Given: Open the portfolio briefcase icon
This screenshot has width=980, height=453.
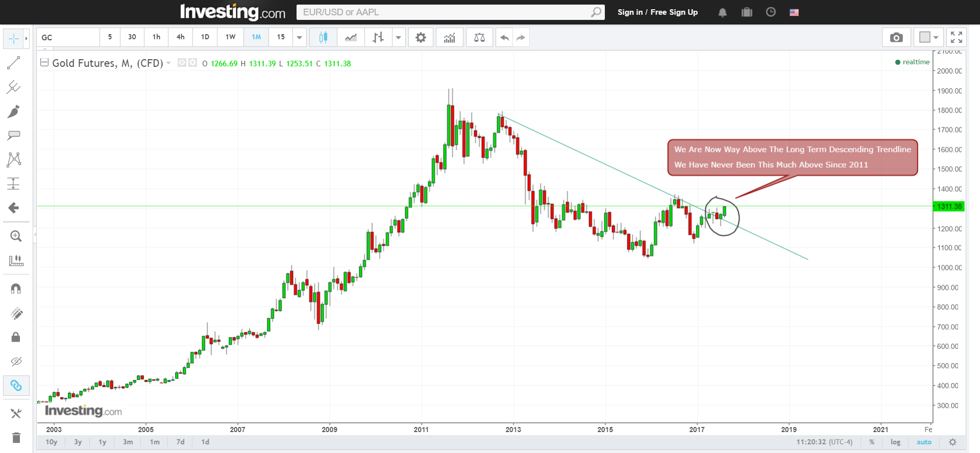Looking at the screenshot, I should click(747, 12).
